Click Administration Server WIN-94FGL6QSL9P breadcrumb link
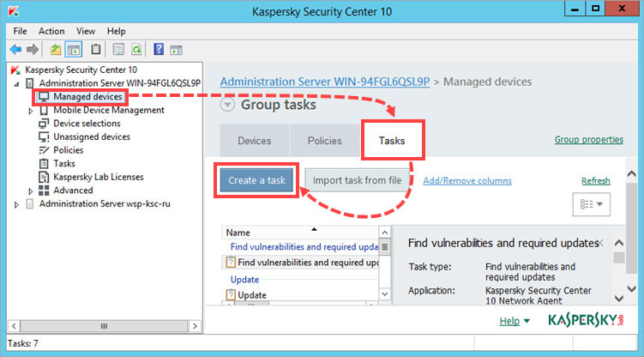Image resolution: width=644 pixels, height=357 pixels. (x=324, y=82)
